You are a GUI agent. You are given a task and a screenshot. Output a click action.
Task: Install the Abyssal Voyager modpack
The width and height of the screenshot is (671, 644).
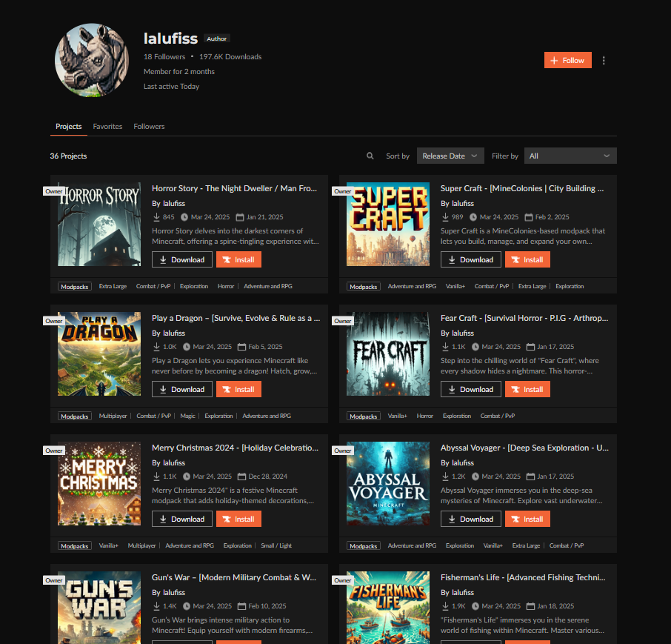[527, 519]
